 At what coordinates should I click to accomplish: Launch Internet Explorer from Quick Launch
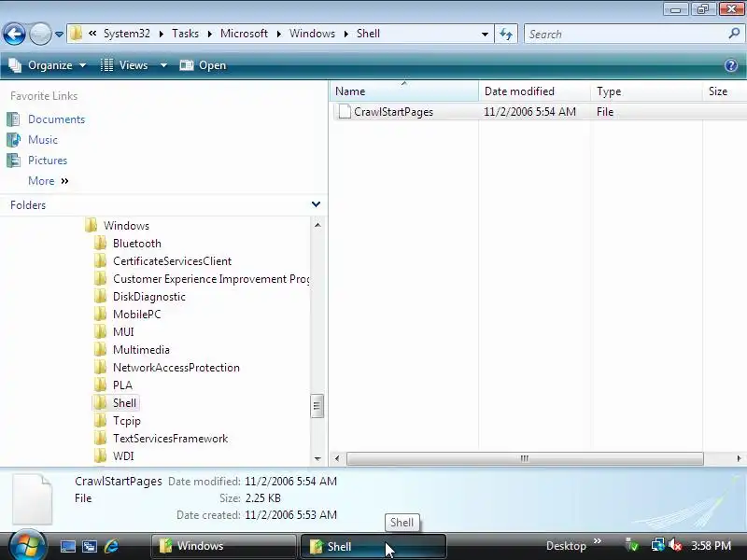111,546
